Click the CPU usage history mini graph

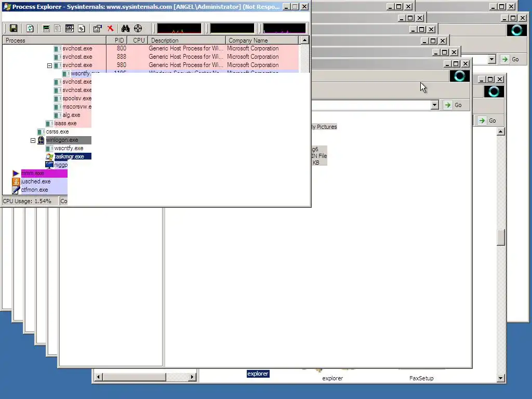pos(179,29)
